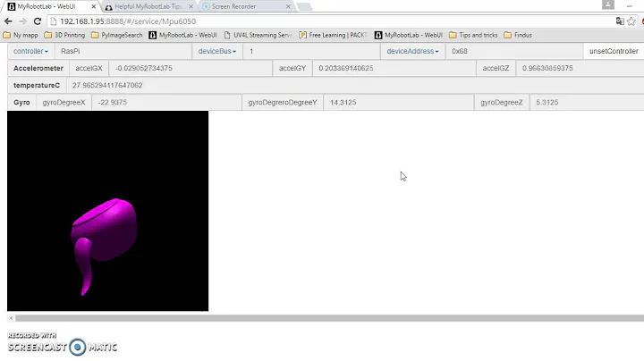Open a new browser tab
Screen dimensions: 644x361
pos(304,6)
